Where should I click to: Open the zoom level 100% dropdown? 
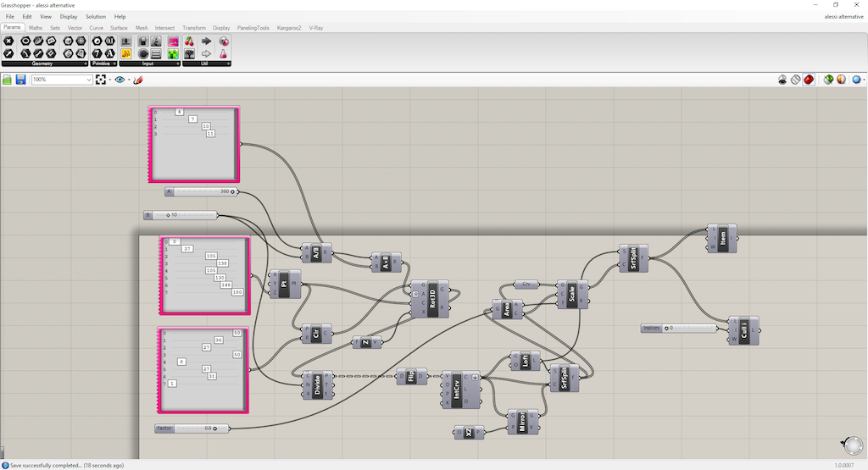tap(62, 80)
